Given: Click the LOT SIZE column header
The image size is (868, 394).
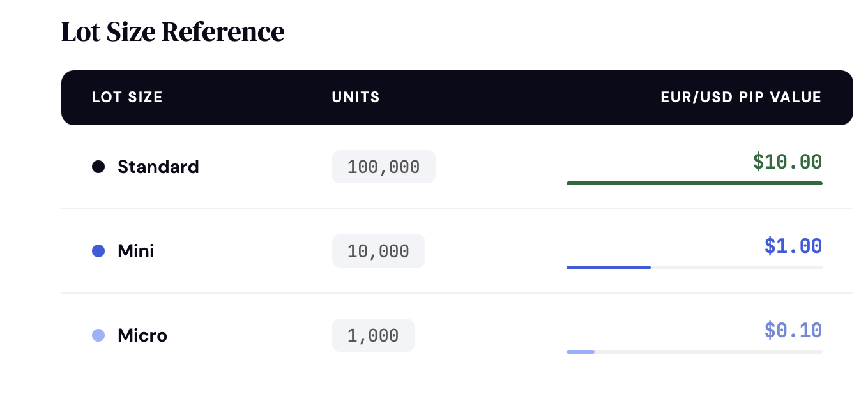Looking at the screenshot, I should 127,98.
